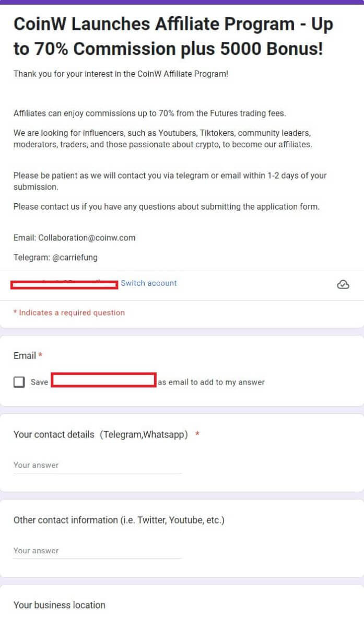This screenshot has height=627, width=364.
Task: Check the Save as email checkbox
Action: 19,382
